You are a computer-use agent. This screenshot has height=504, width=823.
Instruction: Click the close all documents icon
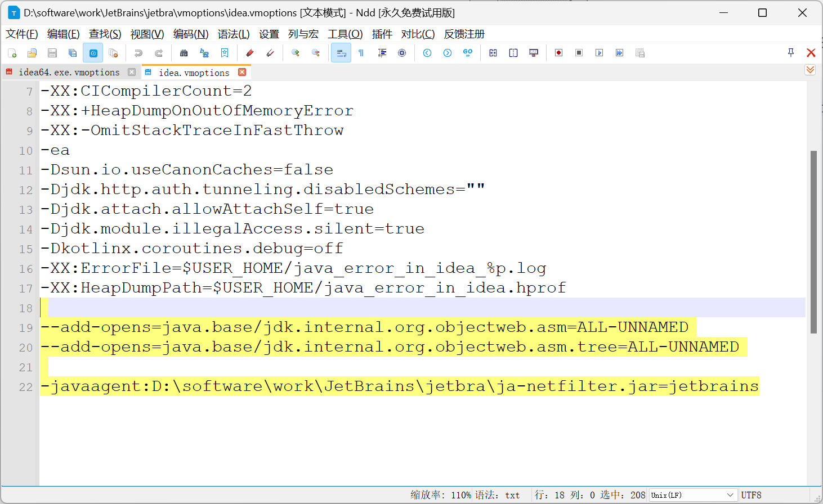point(113,53)
